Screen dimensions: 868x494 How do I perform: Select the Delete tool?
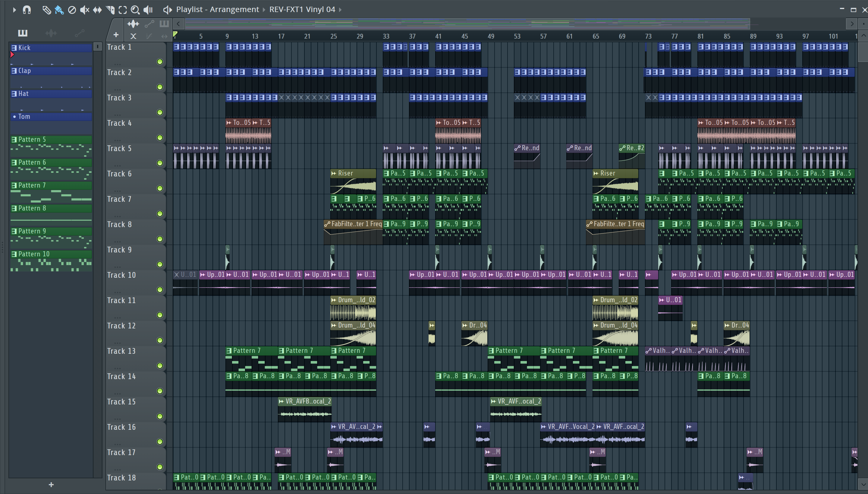pos(71,10)
